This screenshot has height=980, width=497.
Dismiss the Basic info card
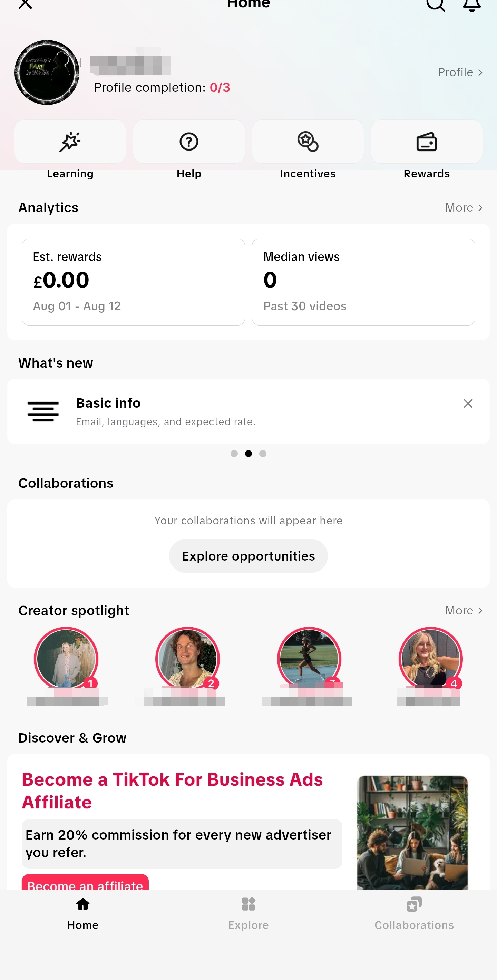pyautogui.click(x=468, y=403)
